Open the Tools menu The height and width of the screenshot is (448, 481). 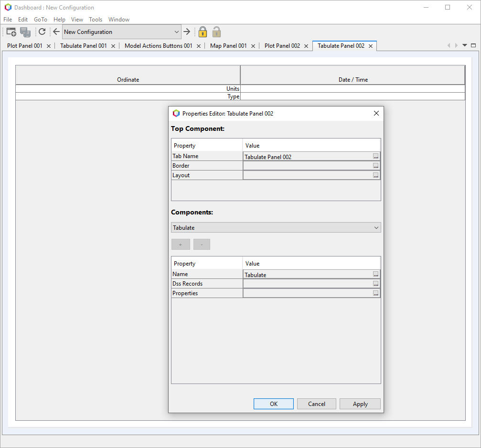click(95, 20)
